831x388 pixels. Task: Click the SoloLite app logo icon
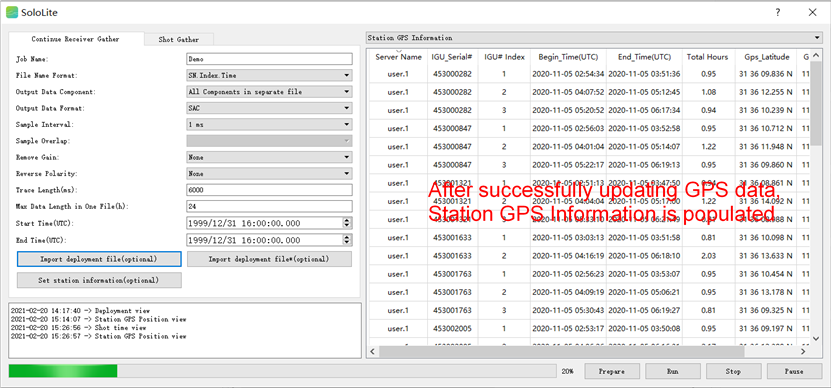(x=12, y=12)
